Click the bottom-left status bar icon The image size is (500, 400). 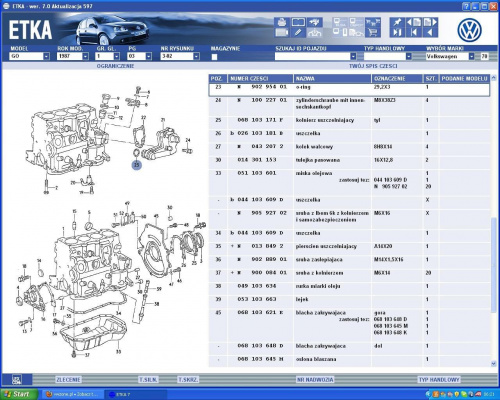pyautogui.click(x=17, y=379)
